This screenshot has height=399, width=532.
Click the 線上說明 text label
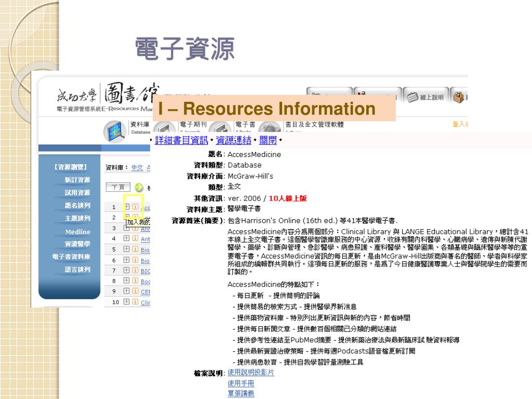tap(432, 97)
